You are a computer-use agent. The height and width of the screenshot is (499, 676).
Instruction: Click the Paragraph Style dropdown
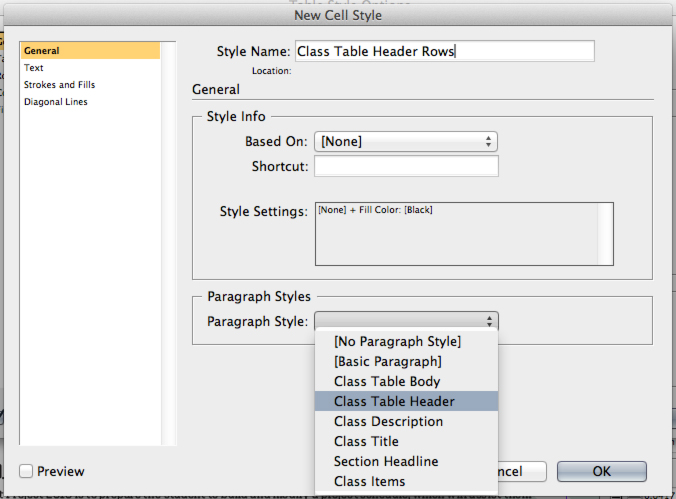point(406,321)
